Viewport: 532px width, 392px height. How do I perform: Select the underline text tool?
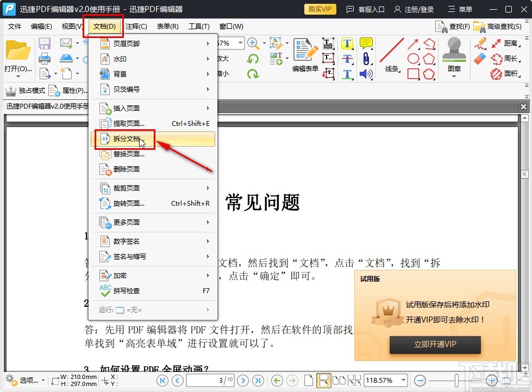347,74
